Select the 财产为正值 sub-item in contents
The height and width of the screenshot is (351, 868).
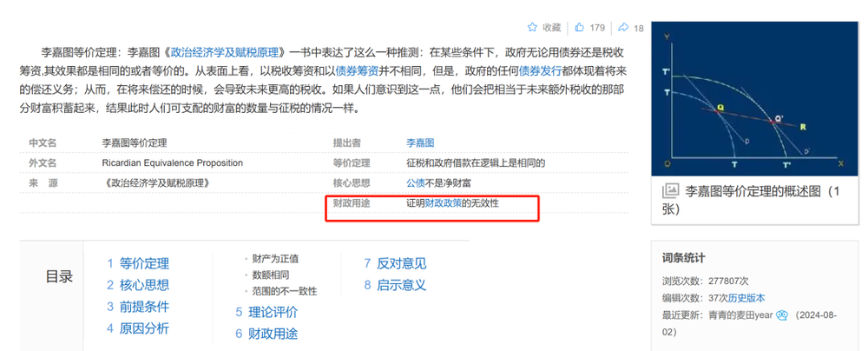[x=275, y=258]
